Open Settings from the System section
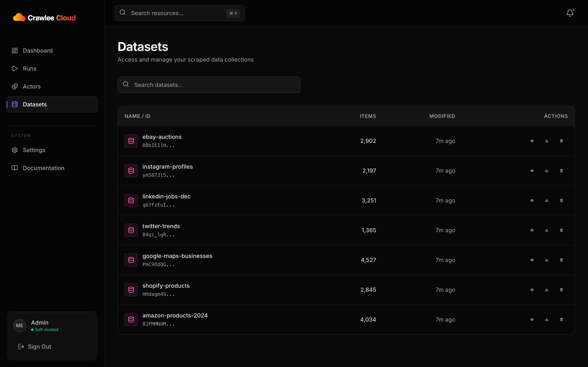The image size is (588, 367). click(x=34, y=150)
